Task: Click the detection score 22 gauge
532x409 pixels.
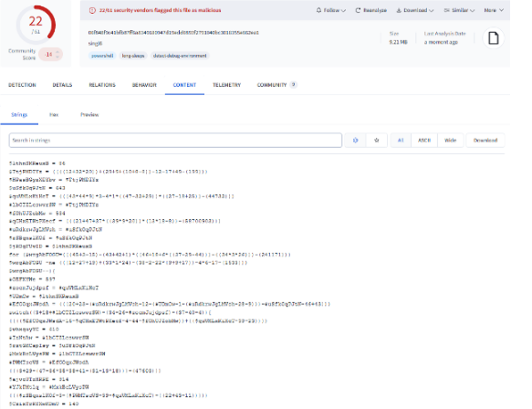Action: click(36, 25)
